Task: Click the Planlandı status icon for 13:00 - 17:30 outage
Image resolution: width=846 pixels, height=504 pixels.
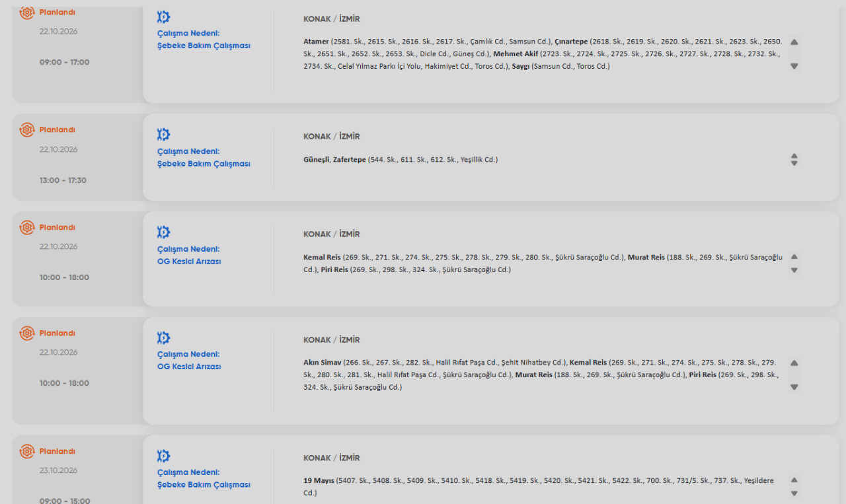Action: coord(27,129)
